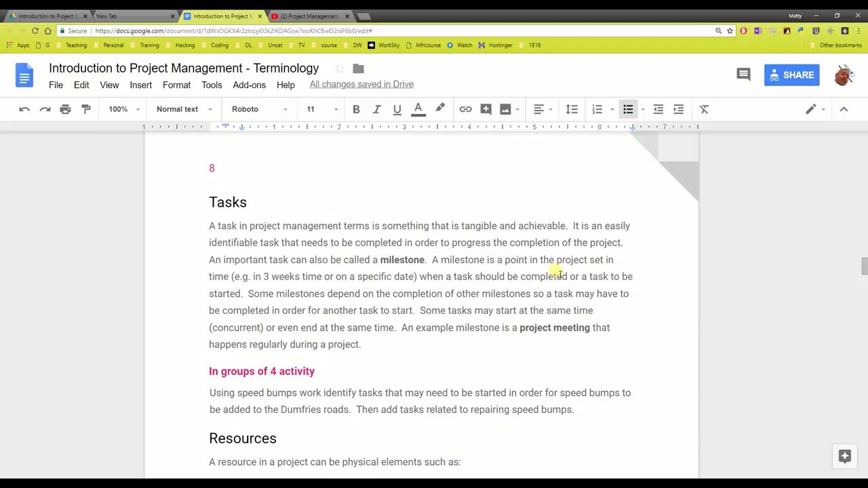Expand numbered list dropdown arrow
Image resolution: width=868 pixels, height=488 pixels.
[x=612, y=109]
